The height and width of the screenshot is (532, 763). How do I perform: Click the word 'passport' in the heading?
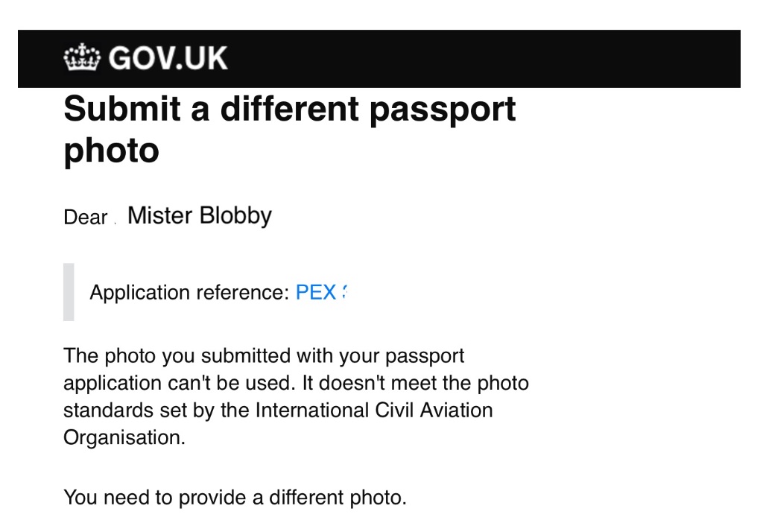[x=443, y=110]
